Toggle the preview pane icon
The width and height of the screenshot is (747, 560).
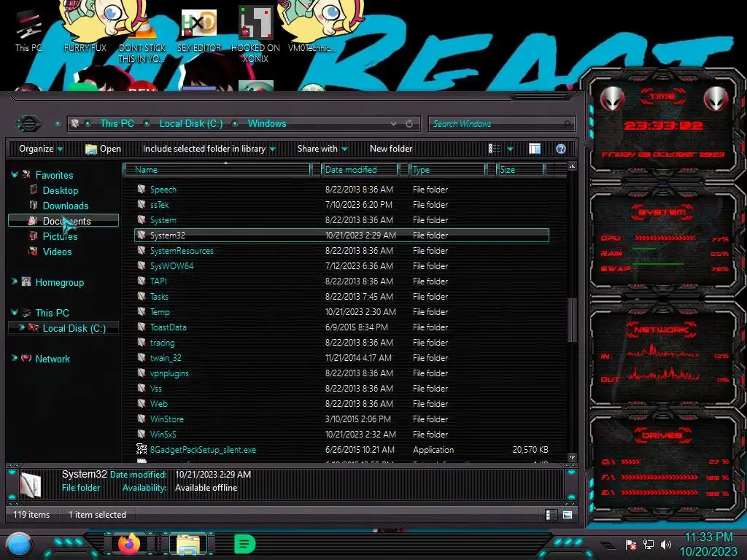535,149
